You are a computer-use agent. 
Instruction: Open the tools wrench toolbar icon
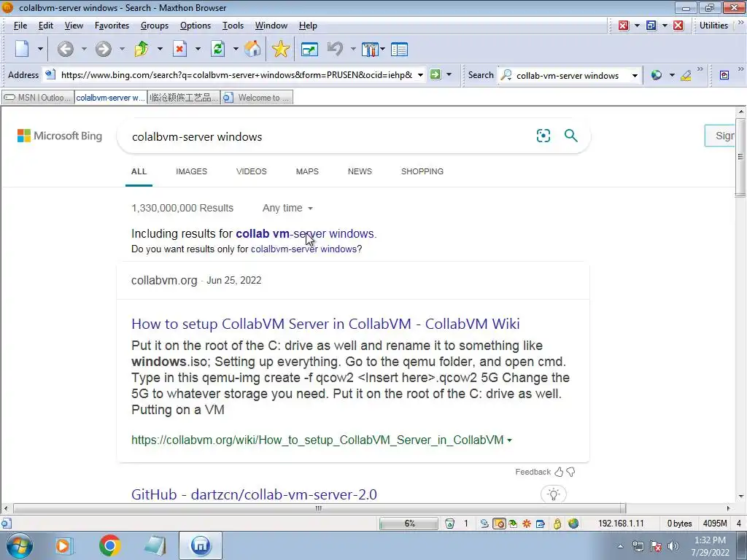(369, 49)
